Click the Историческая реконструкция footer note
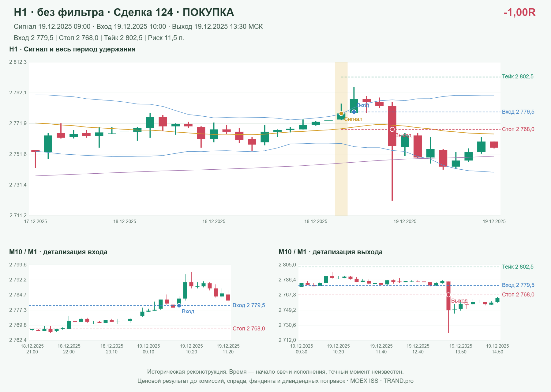 tap(275, 372)
